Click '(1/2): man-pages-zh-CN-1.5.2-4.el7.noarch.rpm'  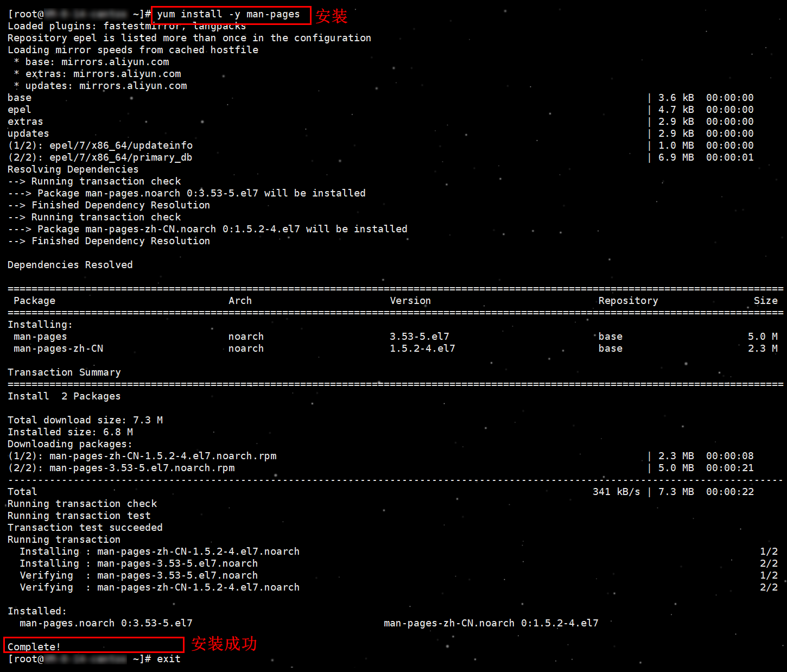(x=142, y=456)
